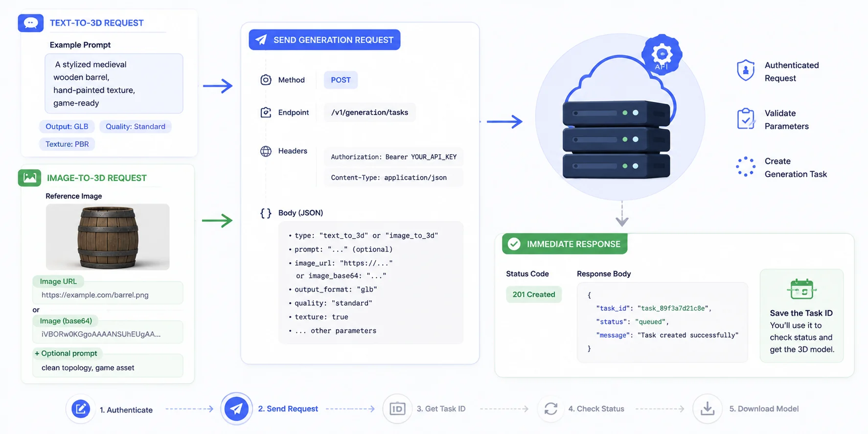
Task: Click the ... other parameters line
Action: coord(333,330)
